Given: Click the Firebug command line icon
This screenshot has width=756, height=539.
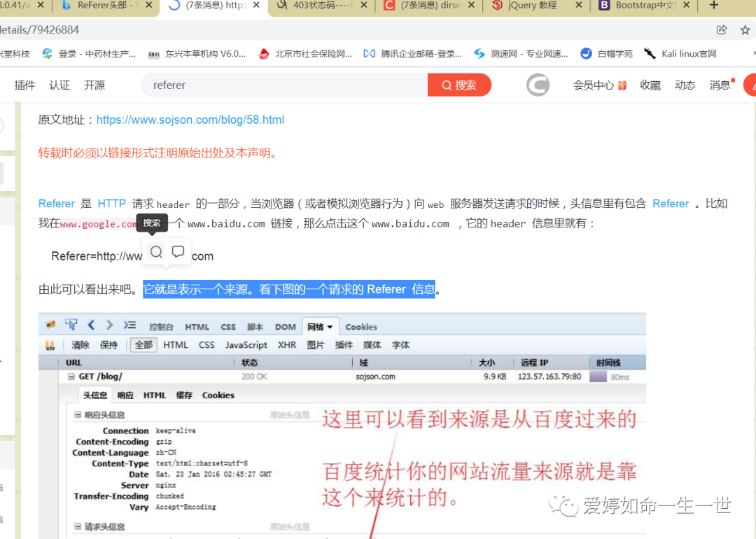Looking at the screenshot, I should click(x=129, y=325).
